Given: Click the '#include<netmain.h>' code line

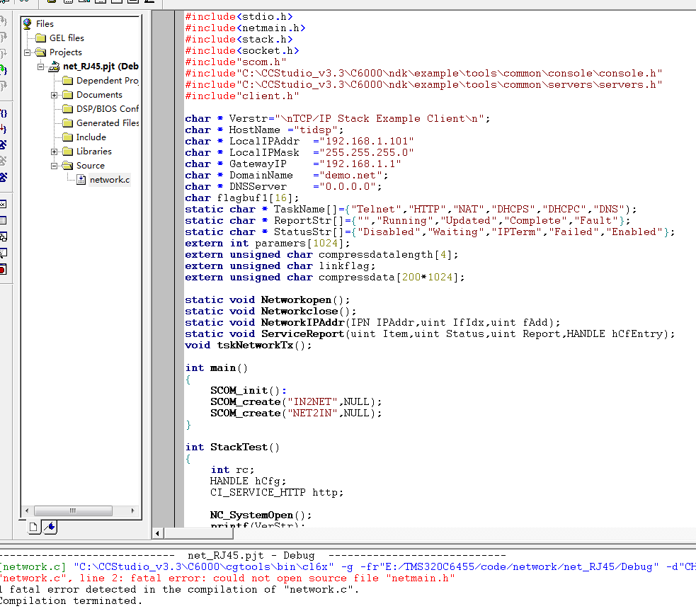Looking at the screenshot, I should 246,28.
